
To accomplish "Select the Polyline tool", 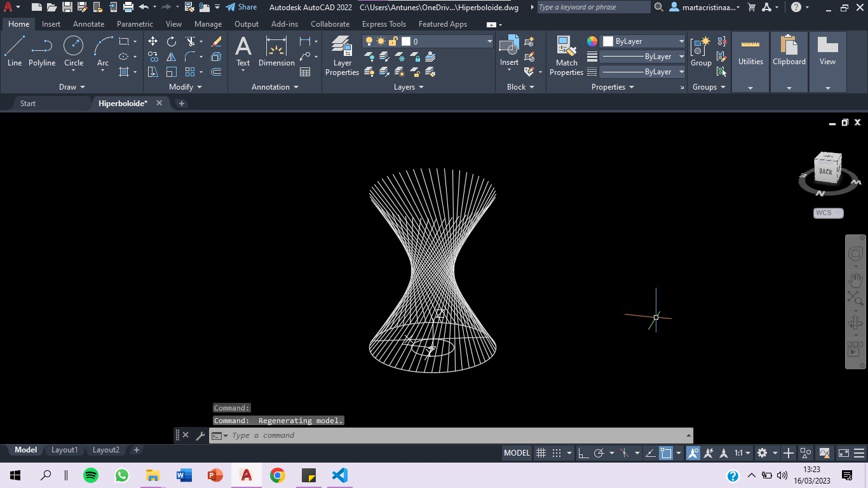I will tap(42, 51).
